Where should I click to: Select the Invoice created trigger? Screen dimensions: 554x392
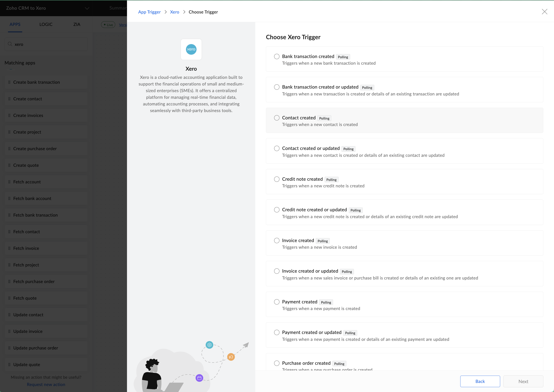(x=277, y=241)
